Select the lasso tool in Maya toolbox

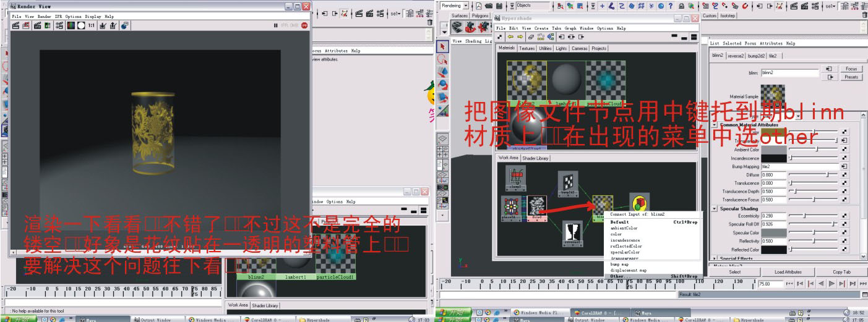tap(442, 59)
